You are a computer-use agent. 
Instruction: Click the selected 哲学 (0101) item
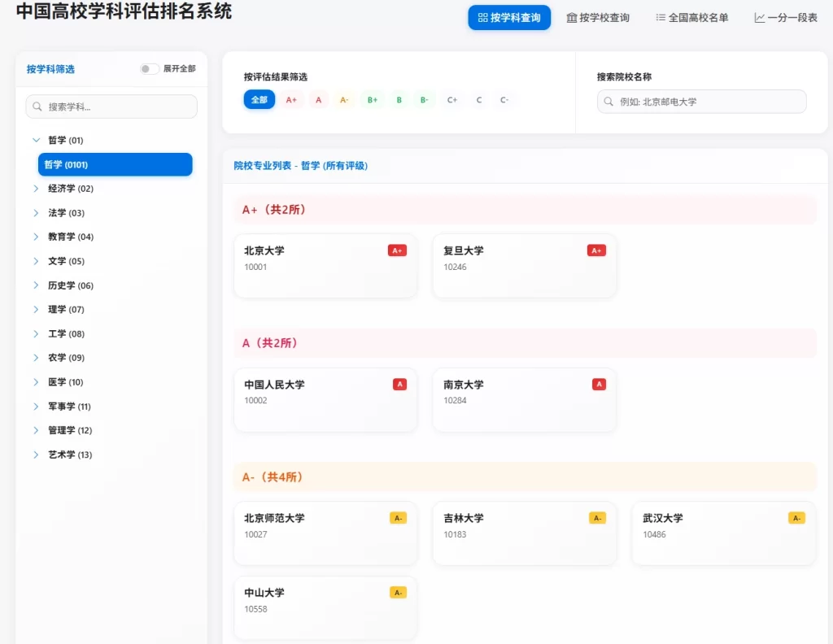[115, 164]
